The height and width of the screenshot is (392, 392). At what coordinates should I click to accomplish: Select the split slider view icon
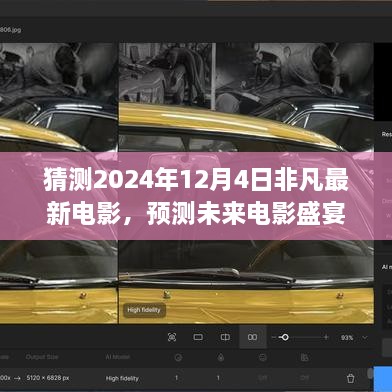(x=225, y=337)
